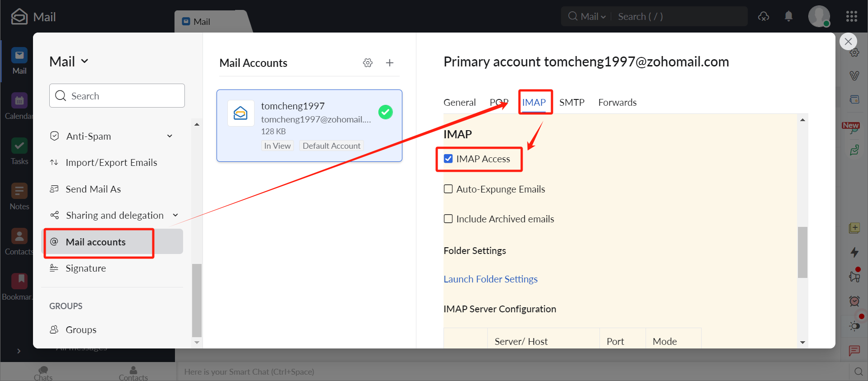The height and width of the screenshot is (381, 868).
Task: Click the Default Account label
Action: [331, 146]
